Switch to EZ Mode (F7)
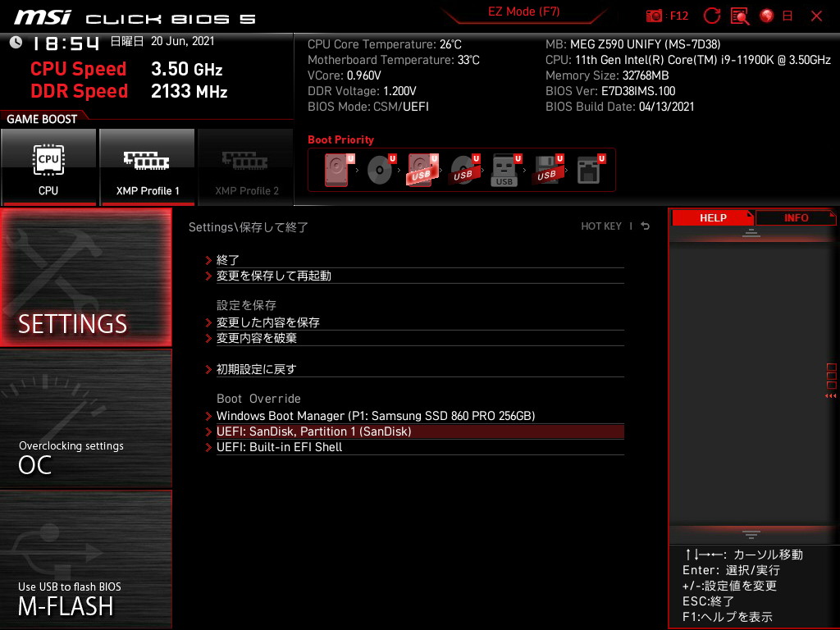 pyautogui.click(x=523, y=11)
